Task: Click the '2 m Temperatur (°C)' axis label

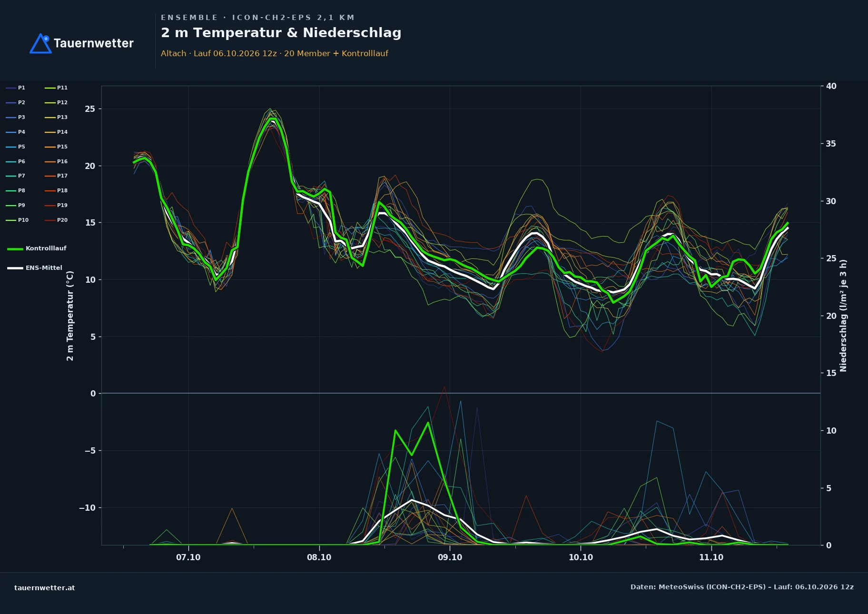Action: point(70,316)
